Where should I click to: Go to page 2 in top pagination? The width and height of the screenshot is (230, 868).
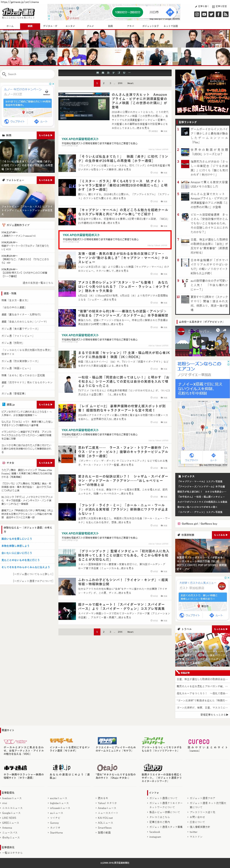coord(103,83)
